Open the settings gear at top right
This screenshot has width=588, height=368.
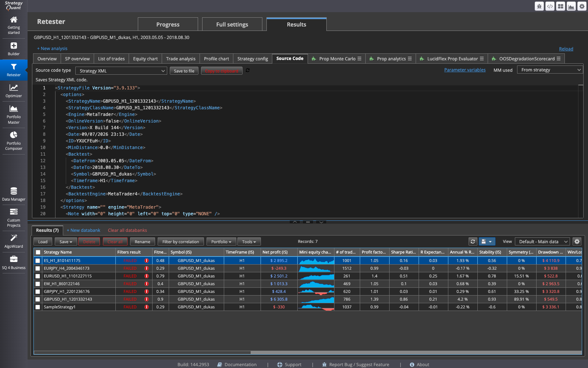pyautogui.click(x=582, y=6)
